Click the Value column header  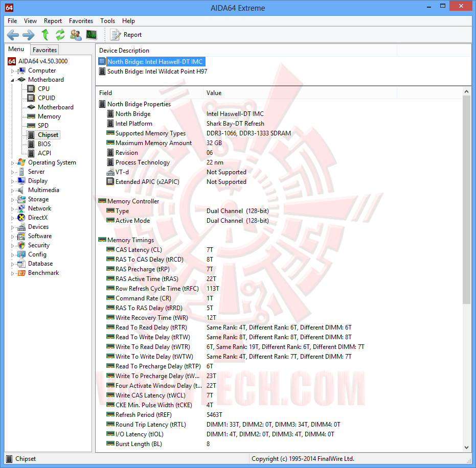tap(300, 93)
